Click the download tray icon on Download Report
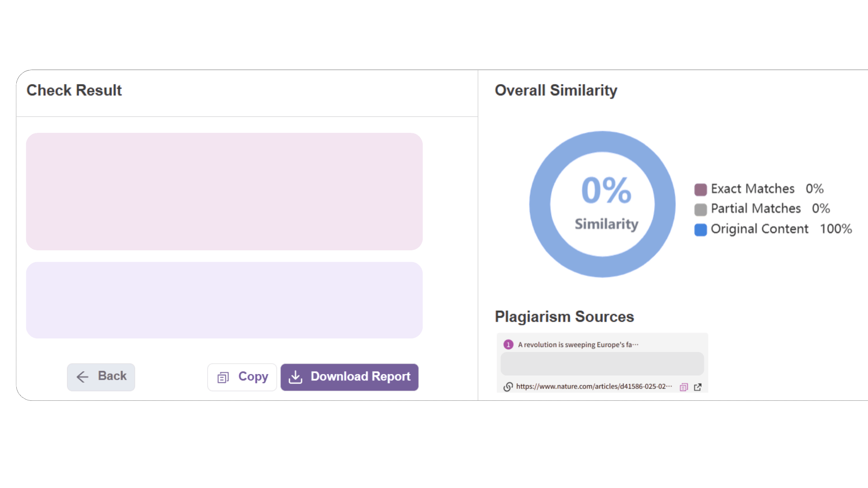The image size is (868, 488). coord(296,377)
